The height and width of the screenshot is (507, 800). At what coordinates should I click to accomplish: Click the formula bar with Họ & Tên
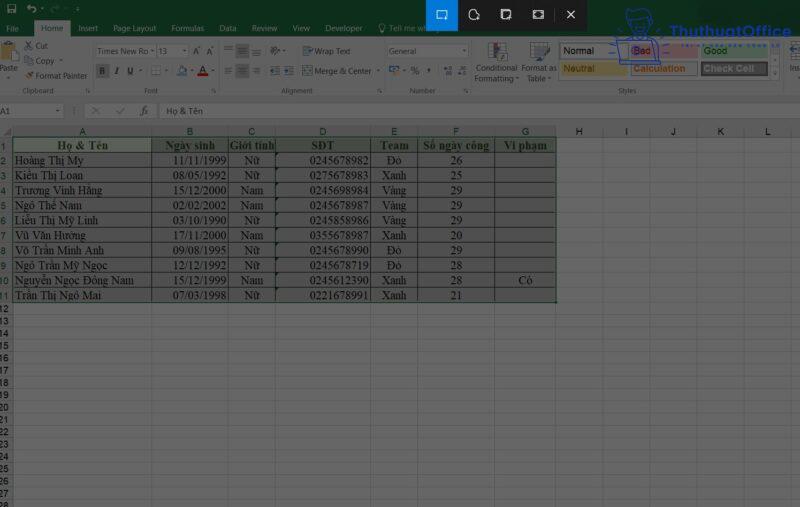tap(479, 111)
